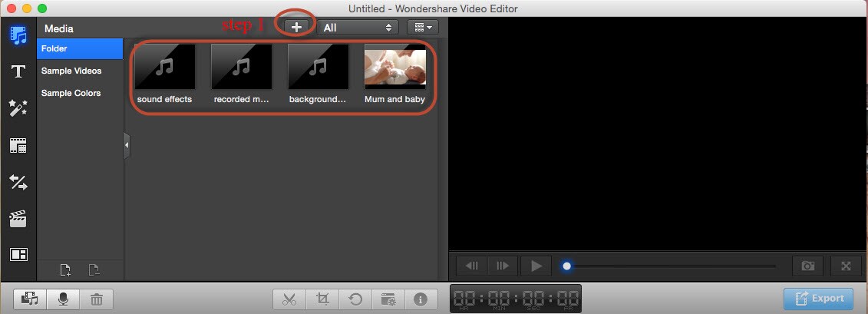
Task: Delete the selected item with trash icon
Action: click(97, 299)
